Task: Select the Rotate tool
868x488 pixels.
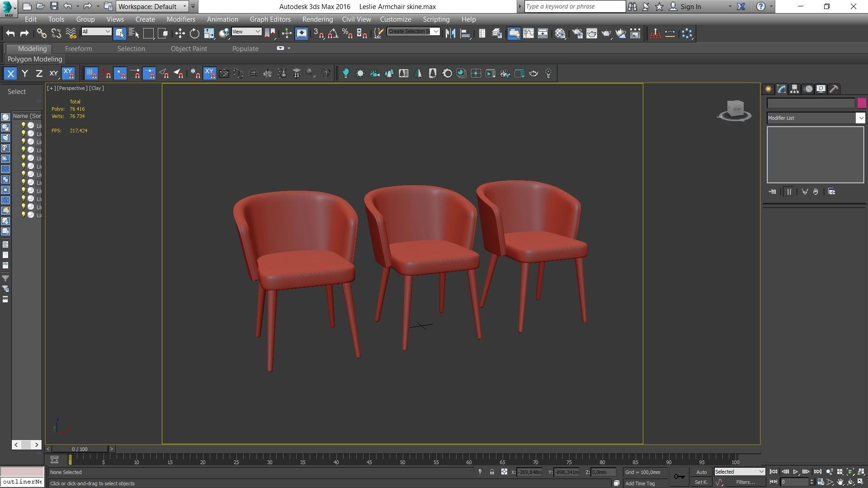Action: point(194,33)
